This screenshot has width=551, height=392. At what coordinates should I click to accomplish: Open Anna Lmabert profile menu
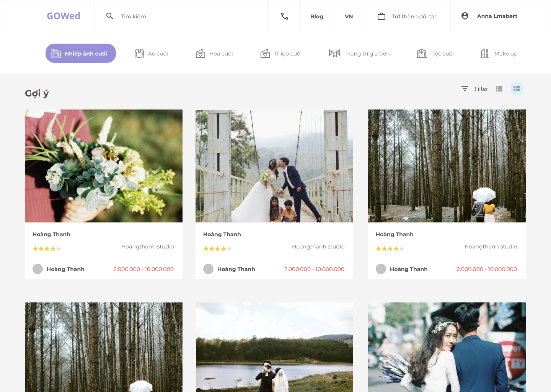(x=497, y=16)
